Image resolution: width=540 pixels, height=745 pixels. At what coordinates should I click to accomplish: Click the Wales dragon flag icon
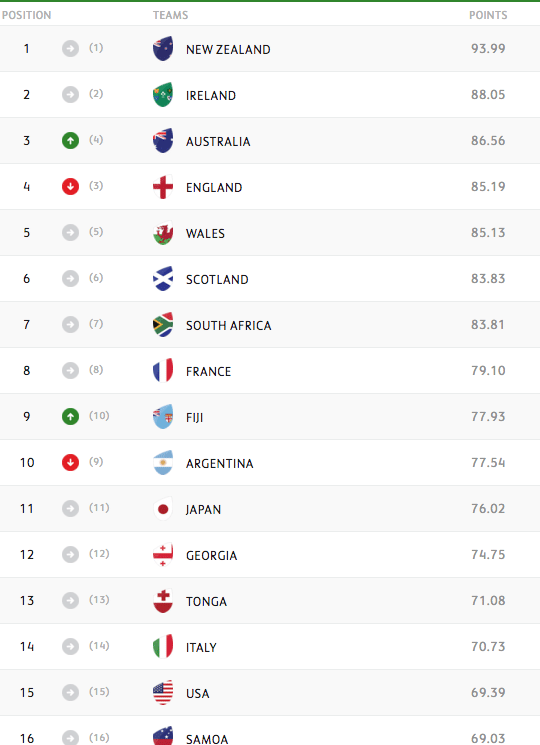click(163, 233)
